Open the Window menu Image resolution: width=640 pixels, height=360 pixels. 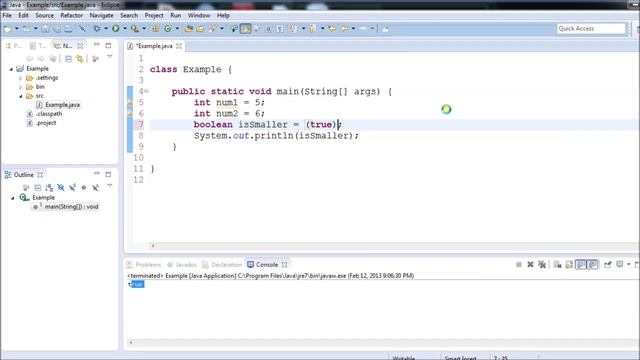199,15
